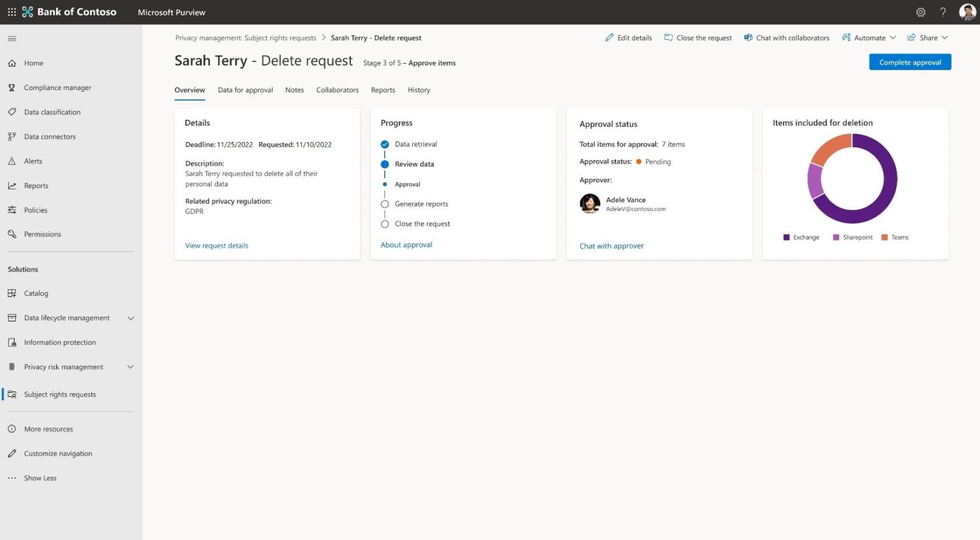Click Adele Vance's profile picture
The height and width of the screenshot is (540, 980).
coord(590,203)
